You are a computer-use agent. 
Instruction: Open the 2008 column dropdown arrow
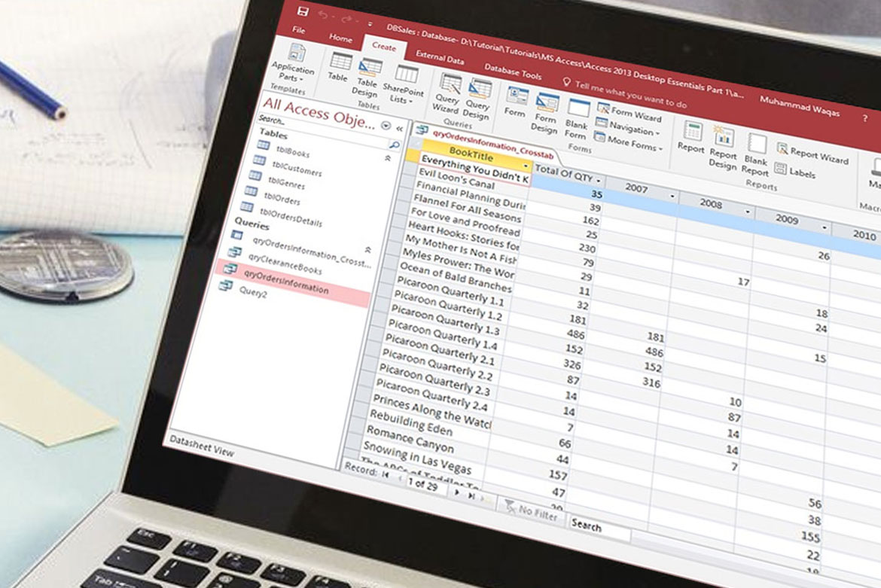[x=748, y=212]
